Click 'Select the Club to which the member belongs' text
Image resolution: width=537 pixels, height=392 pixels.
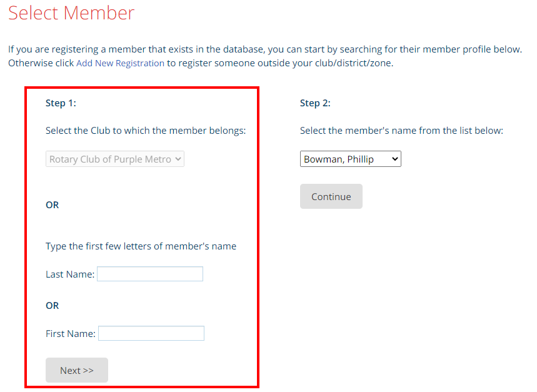(x=146, y=131)
